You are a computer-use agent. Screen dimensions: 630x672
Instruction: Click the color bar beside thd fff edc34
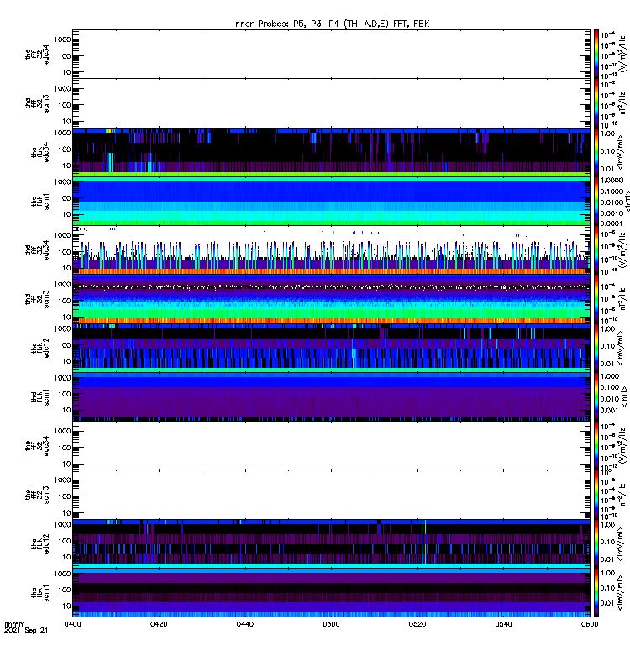coord(596,250)
